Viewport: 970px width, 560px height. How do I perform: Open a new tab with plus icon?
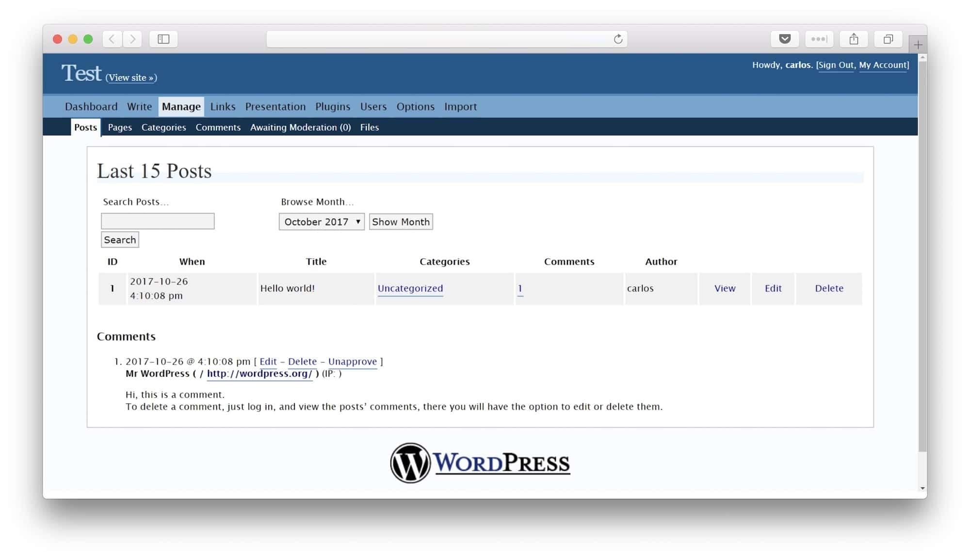[x=918, y=45]
